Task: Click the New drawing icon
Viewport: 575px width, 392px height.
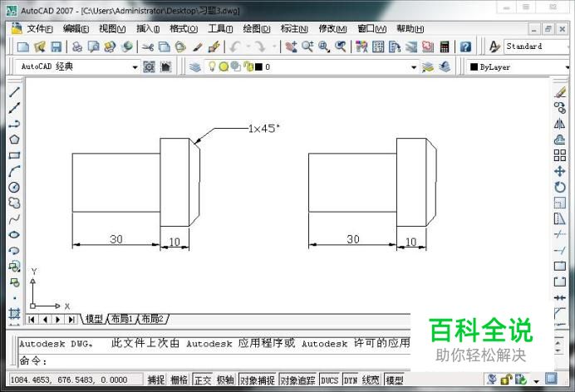Action: click(x=23, y=47)
